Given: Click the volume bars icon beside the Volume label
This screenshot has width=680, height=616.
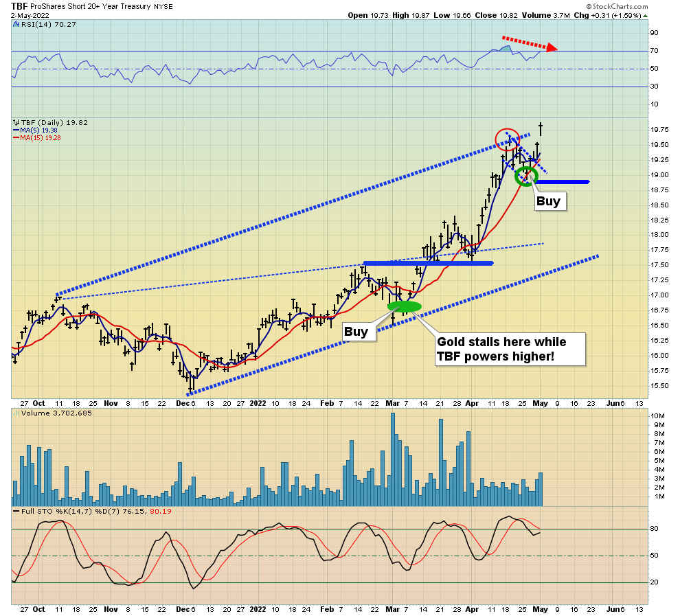Looking at the screenshot, I should pos(16,413).
